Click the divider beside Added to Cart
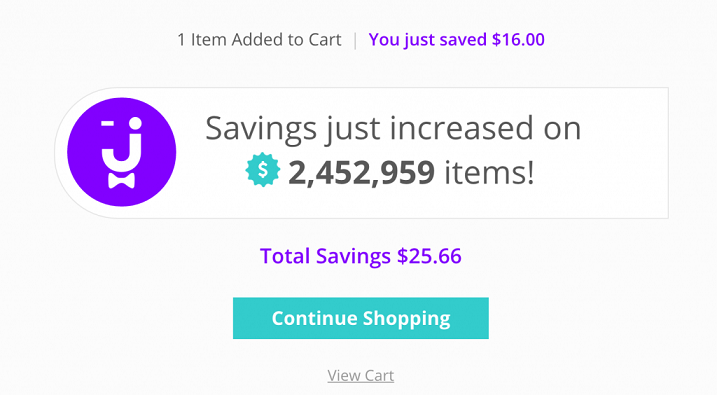 (355, 40)
